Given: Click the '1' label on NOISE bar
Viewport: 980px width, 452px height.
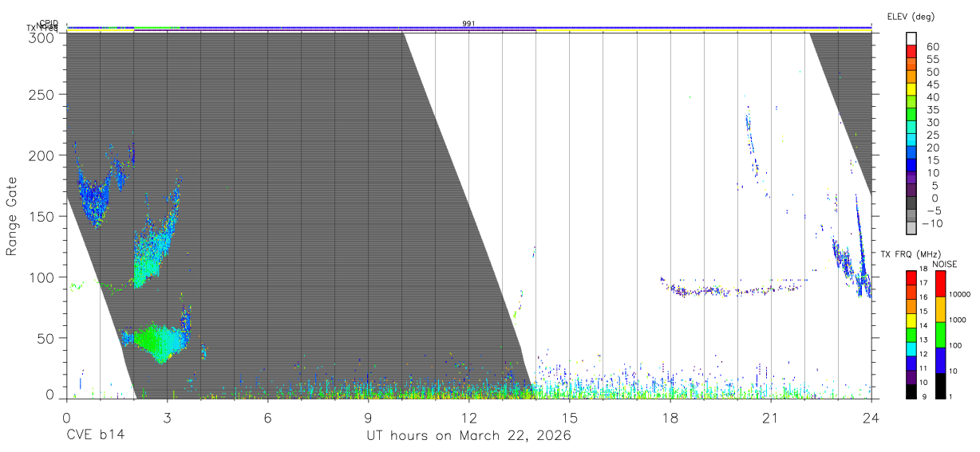Looking at the screenshot, I should [x=949, y=396].
